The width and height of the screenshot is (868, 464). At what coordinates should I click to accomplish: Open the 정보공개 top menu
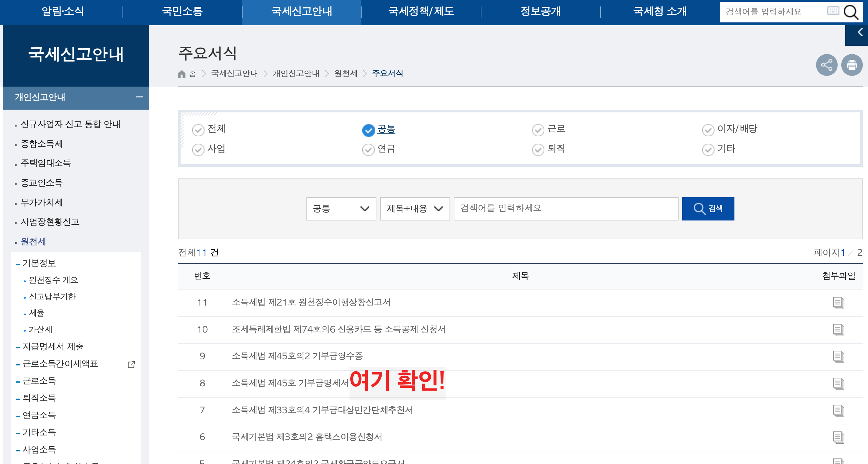pos(540,11)
